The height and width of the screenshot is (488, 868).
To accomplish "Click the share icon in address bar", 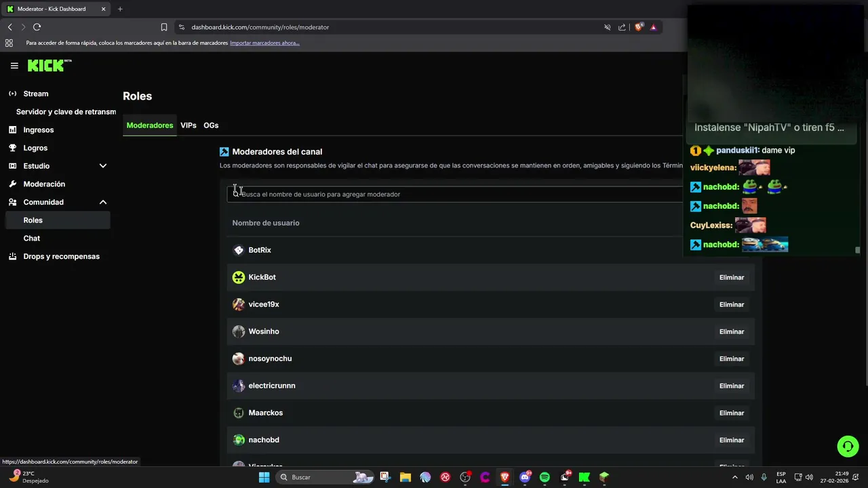I will [x=622, y=27].
